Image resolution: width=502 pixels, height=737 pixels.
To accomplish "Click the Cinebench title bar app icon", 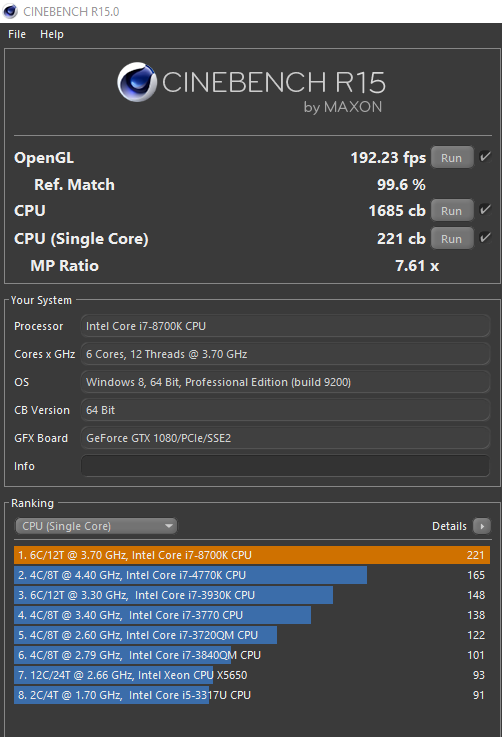I will coord(10,11).
